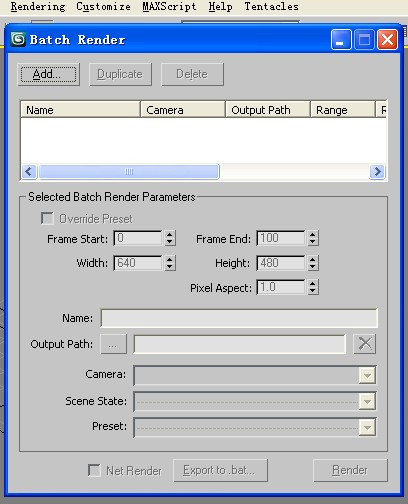The height and width of the screenshot is (504, 408).
Task: Open the MAXScript menu
Action: click(169, 6)
